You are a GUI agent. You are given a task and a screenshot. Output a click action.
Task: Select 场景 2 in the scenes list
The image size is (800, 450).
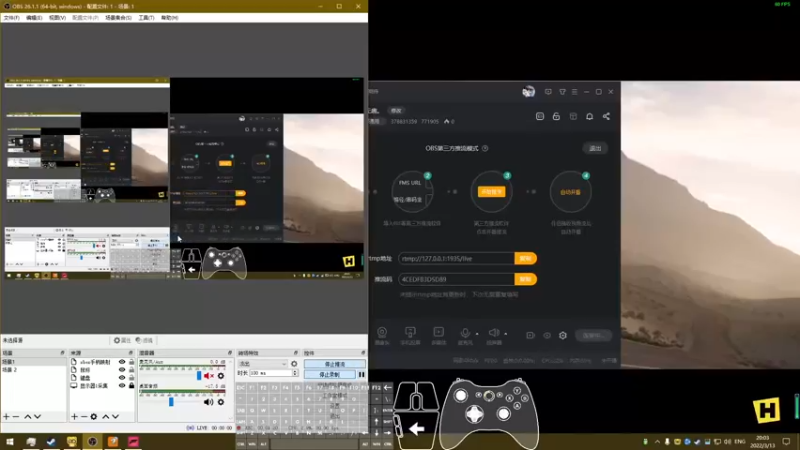[x=34, y=369]
